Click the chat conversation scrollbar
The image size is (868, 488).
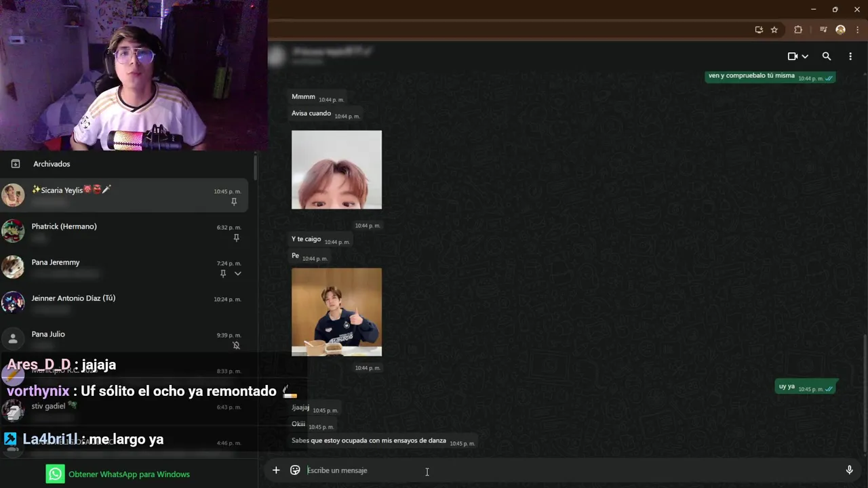pyautogui.click(x=865, y=393)
